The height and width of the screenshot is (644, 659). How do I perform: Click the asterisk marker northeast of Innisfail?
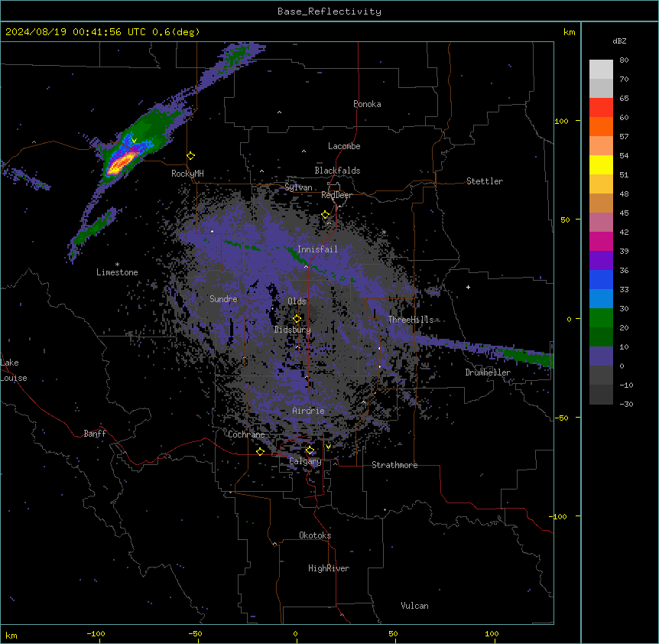click(384, 232)
